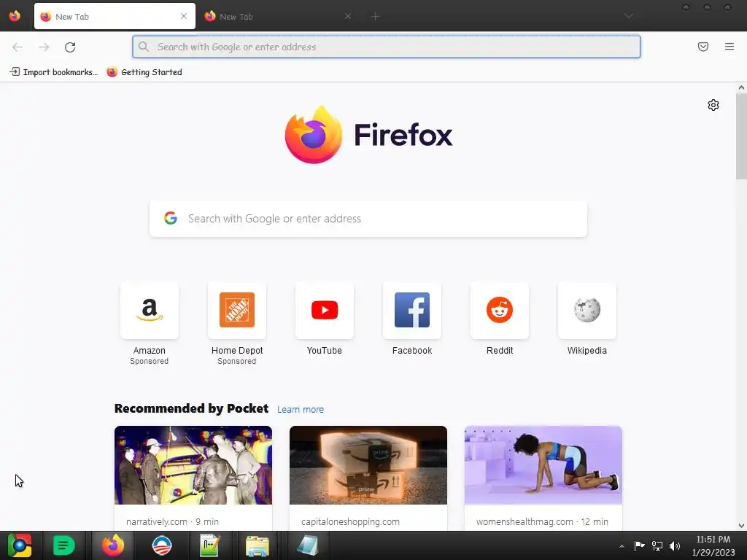Screen dimensions: 747x560
Task: Open the womenshealthmag.com story thumbnail
Action: (x=543, y=465)
